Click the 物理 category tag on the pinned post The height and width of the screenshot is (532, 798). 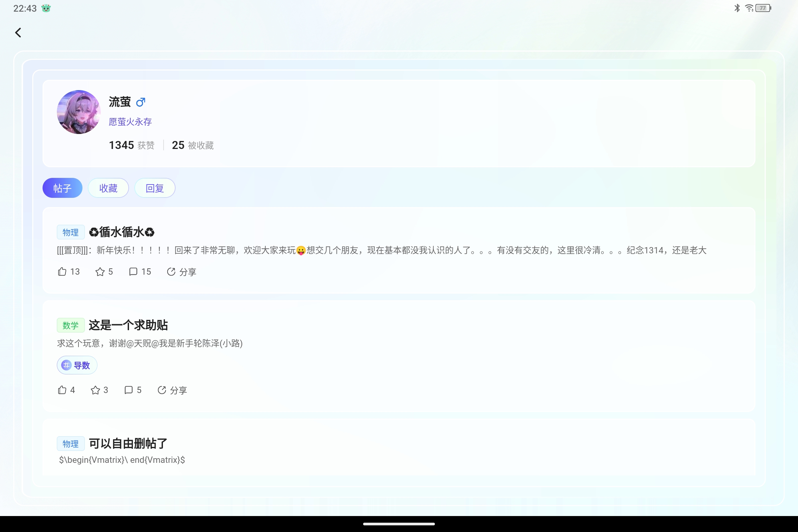pos(70,232)
